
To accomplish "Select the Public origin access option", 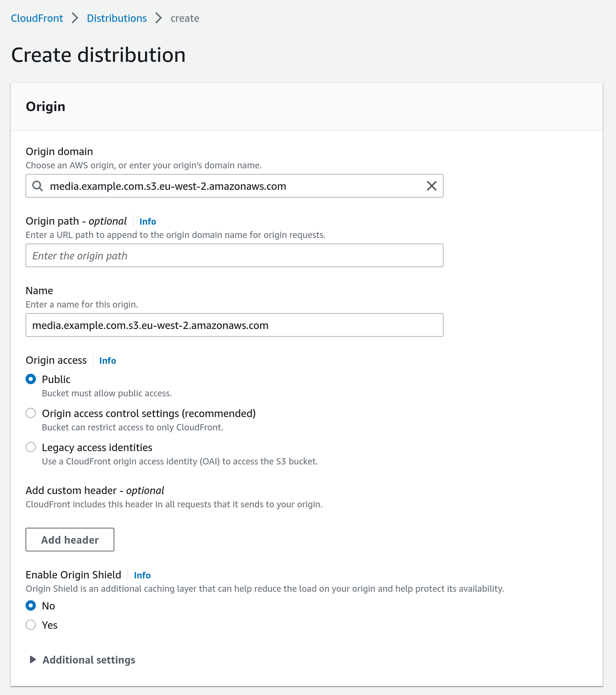I will tap(31, 379).
